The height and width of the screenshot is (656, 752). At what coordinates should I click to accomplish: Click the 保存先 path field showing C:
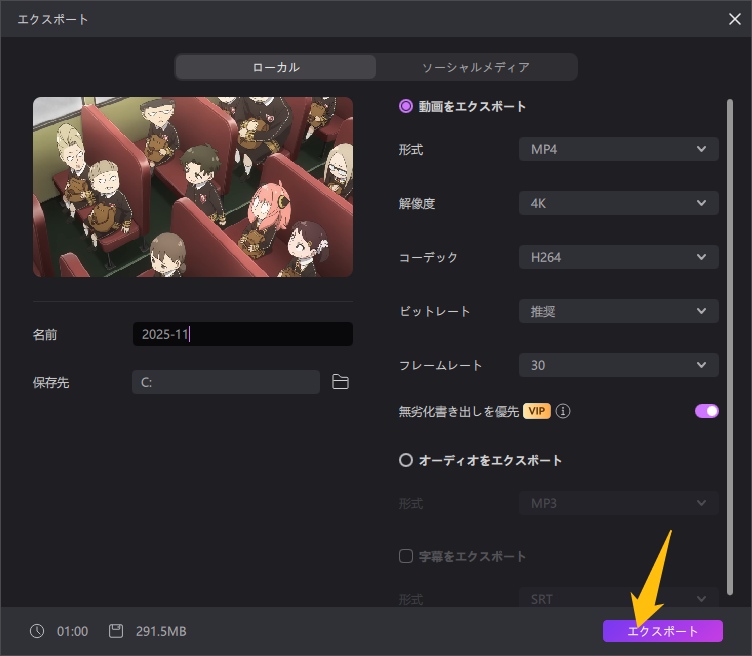coord(226,382)
